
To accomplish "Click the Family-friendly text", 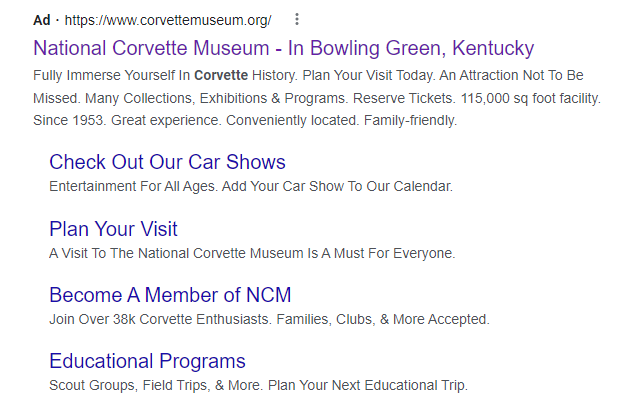I will tap(410, 120).
